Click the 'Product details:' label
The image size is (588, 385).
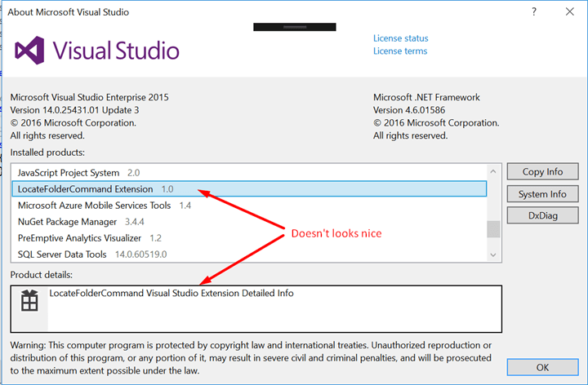[x=42, y=275]
